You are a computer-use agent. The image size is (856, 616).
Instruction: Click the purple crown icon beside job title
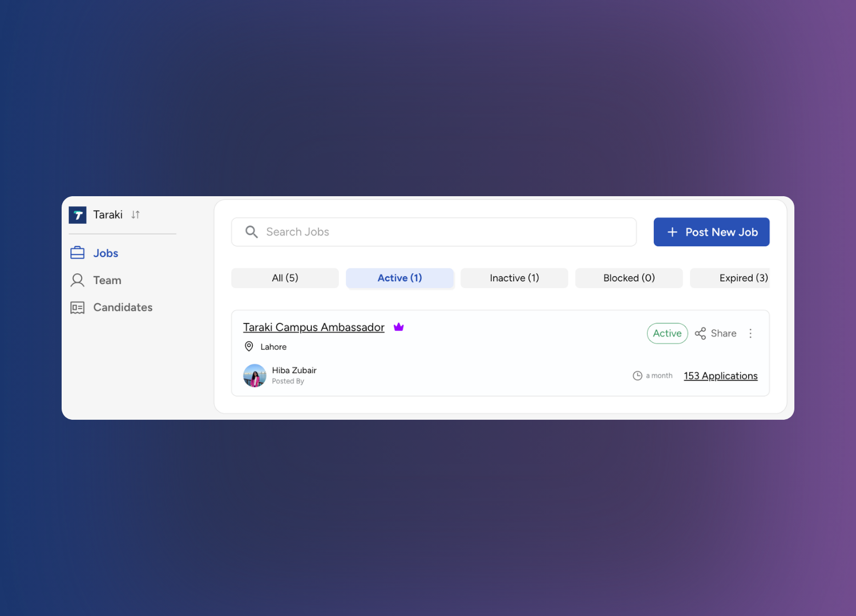[x=399, y=327]
